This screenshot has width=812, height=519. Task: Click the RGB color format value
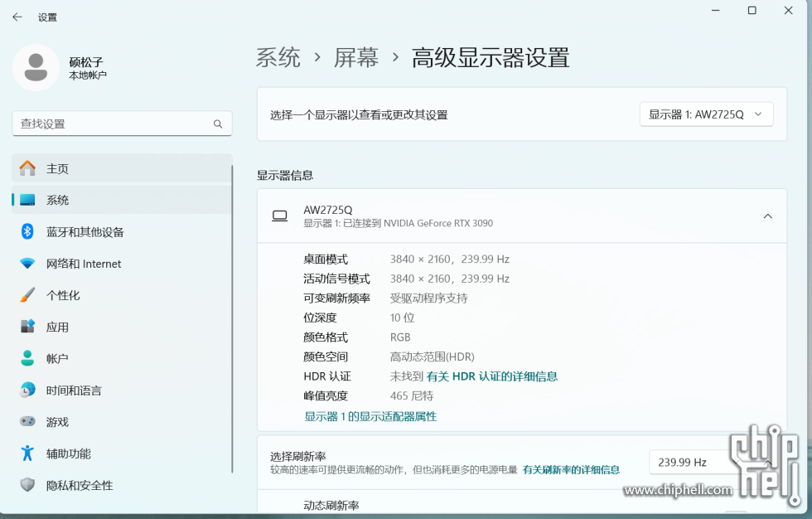click(400, 337)
